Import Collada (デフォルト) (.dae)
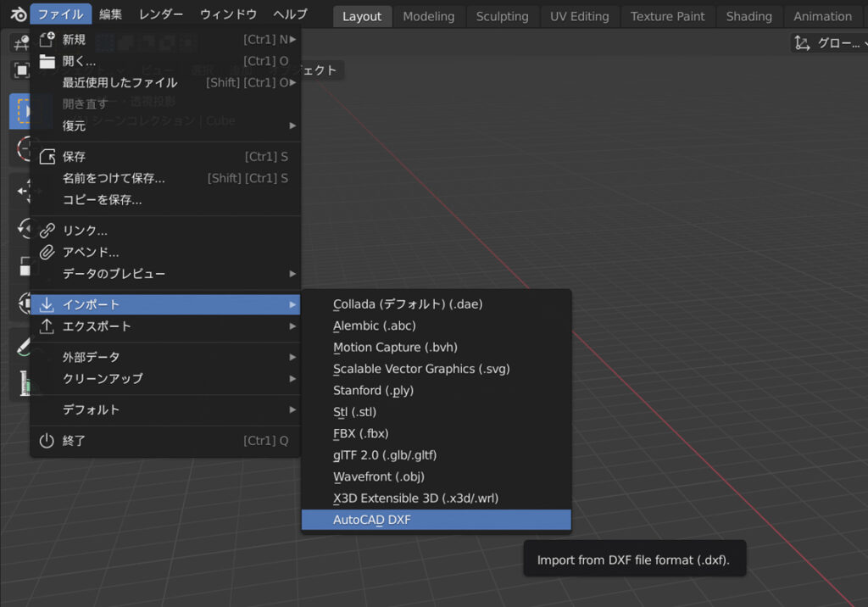The height and width of the screenshot is (607, 868). tap(437, 304)
